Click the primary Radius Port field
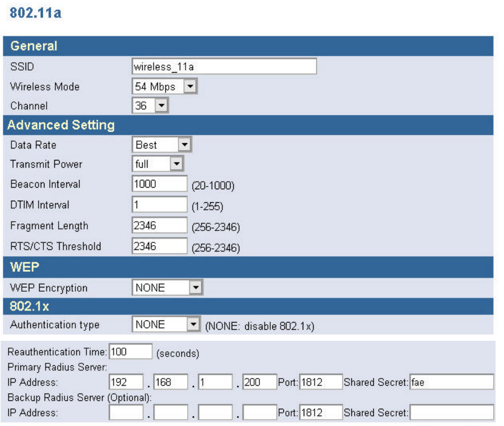The image size is (504, 426). (321, 382)
